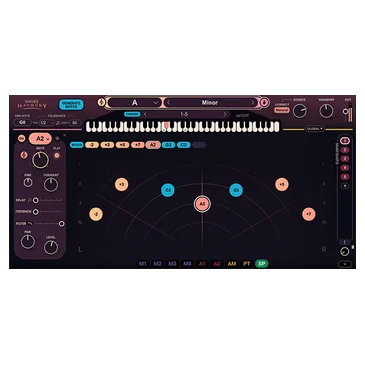Image resolution: width=365 pixels, height=365 pixels.
Task: Click the 1-5 chord progression field
Action: (x=185, y=114)
